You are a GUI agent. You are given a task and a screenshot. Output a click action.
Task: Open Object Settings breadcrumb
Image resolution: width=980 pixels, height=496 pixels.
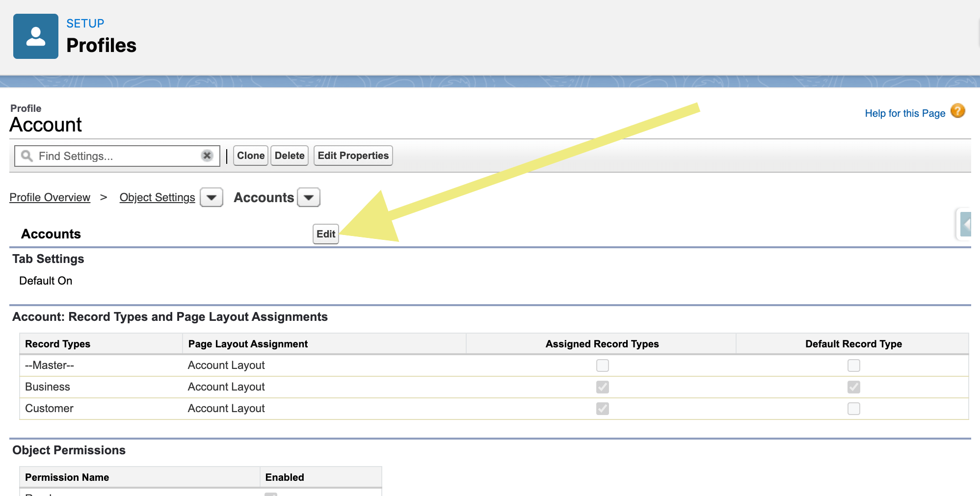click(x=157, y=197)
